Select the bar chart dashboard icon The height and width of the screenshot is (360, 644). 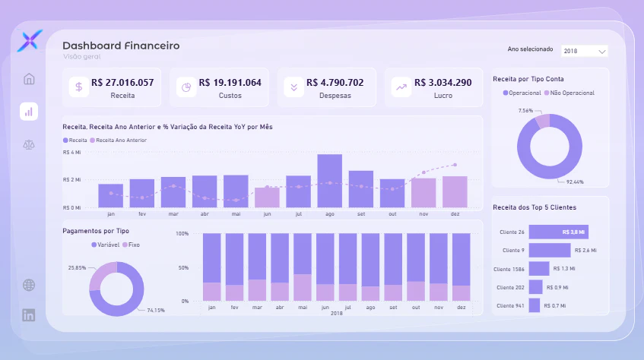[29, 111]
